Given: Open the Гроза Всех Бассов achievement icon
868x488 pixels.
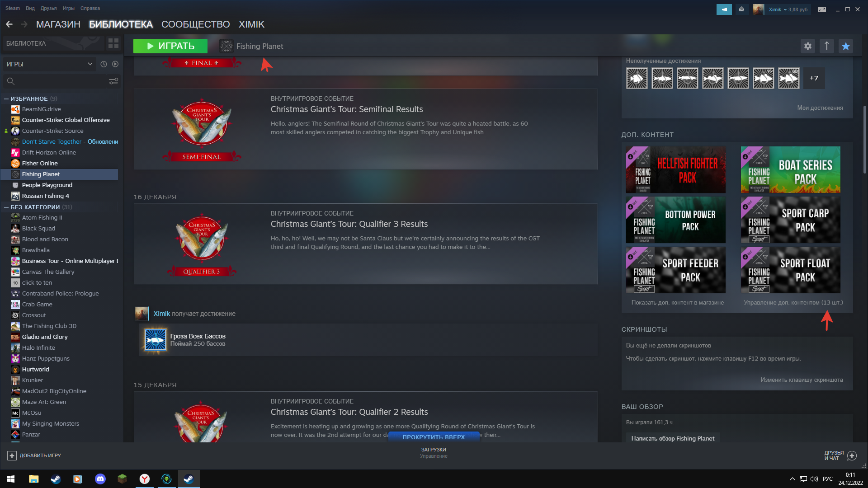Looking at the screenshot, I should pyautogui.click(x=155, y=340).
